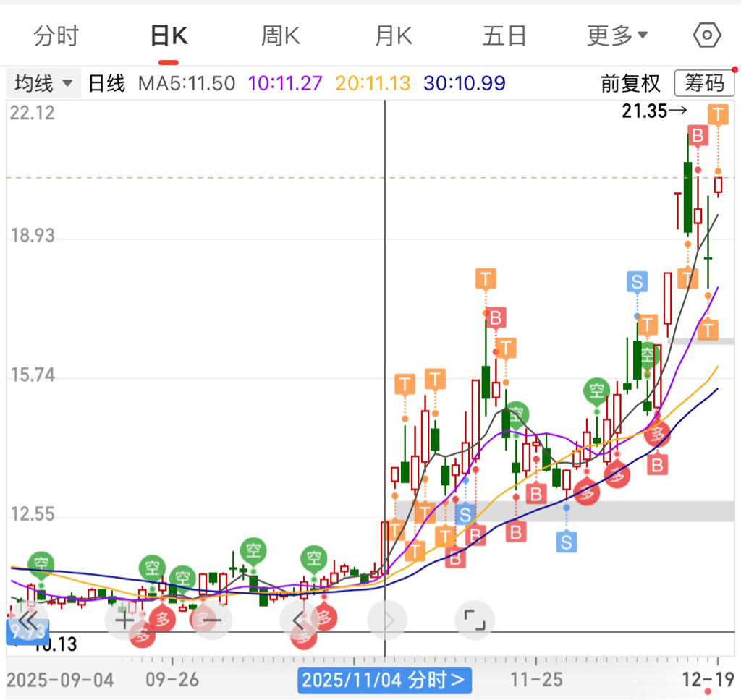Image resolution: width=741 pixels, height=700 pixels.
Task: Click the MA5:11.50 value
Action: coord(187,84)
